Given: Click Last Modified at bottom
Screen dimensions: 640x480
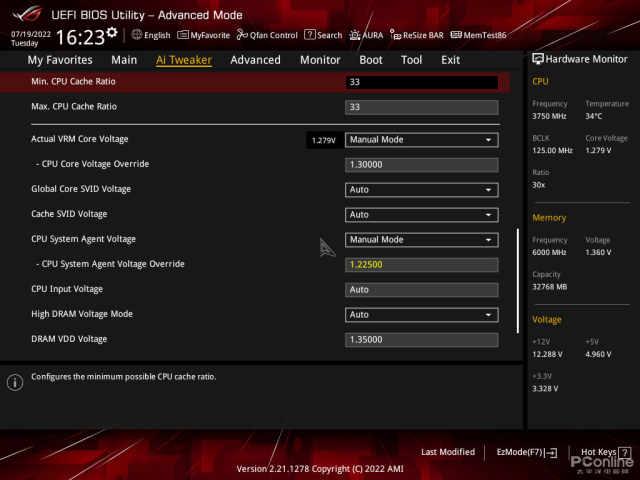Looking at the screenshot, I should point(448,452).
